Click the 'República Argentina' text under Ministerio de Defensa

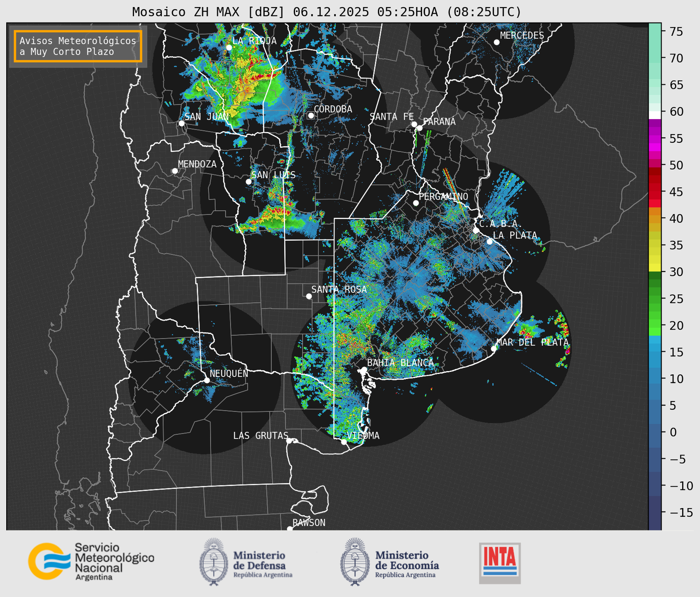pyautogui.click(x=263, y=575)
